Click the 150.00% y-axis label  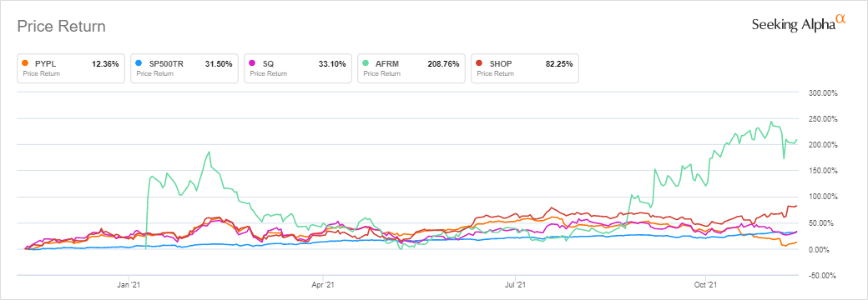click(823, 171)
